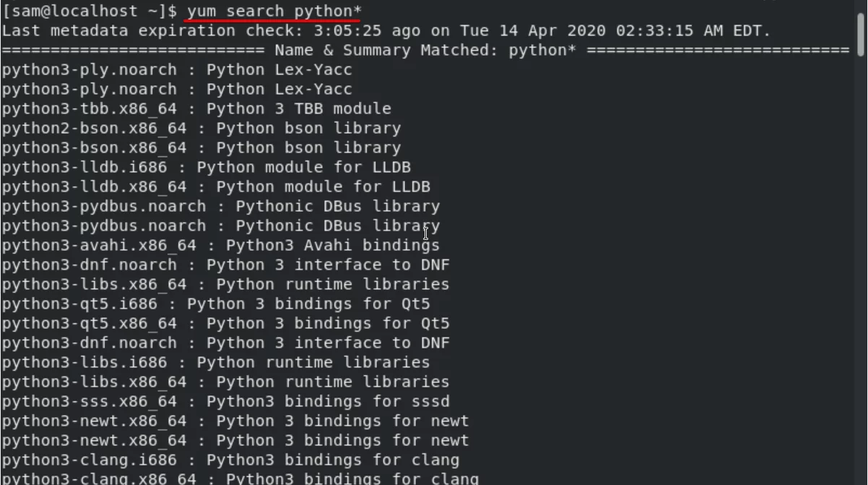Click the python3-libs.i686 package name

(84, 363)
